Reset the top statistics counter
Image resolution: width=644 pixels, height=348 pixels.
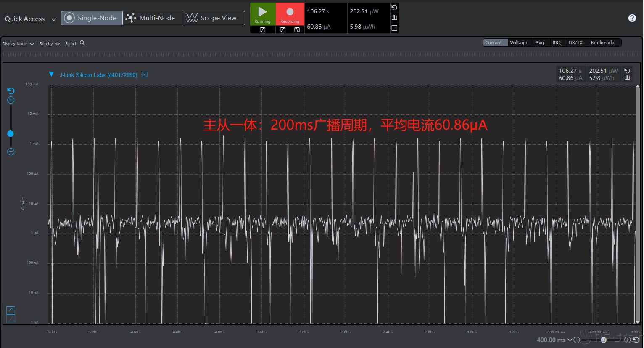(394, 8)
